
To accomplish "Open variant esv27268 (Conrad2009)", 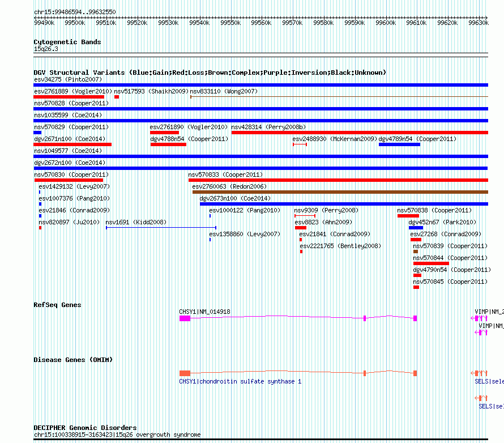I will [x=446, y=234].
